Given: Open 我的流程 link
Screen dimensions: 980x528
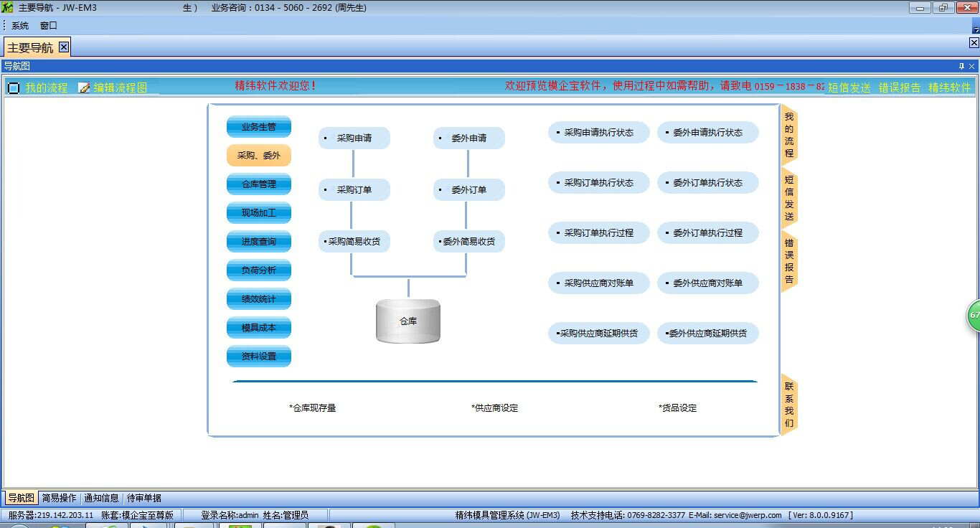Looking at the screenshot, I should point(47,88).
